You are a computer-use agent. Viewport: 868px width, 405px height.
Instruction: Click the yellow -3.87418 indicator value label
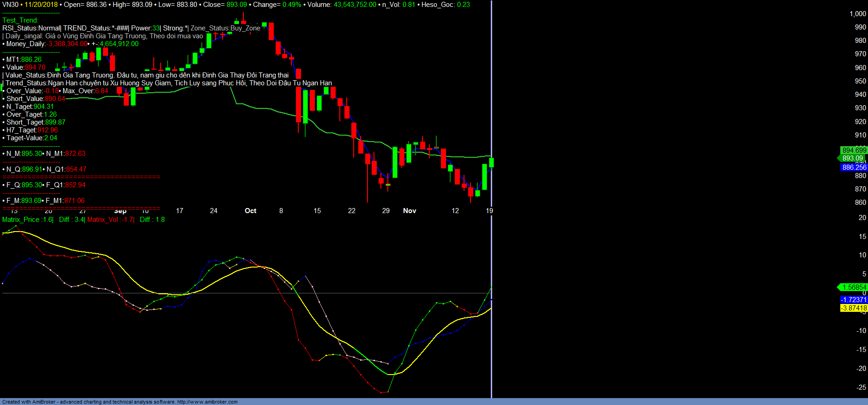(854, 308)
